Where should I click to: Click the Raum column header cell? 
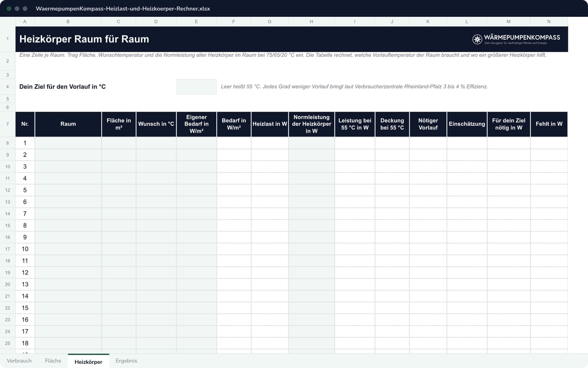68,124
